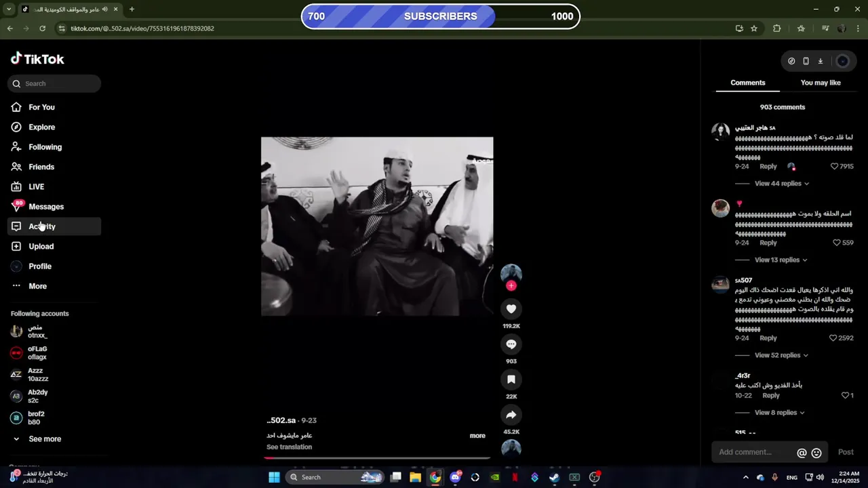This screenshot has width=868, height=488.
Task: Like the comment with 2592 likes
Action: point(833,338)
